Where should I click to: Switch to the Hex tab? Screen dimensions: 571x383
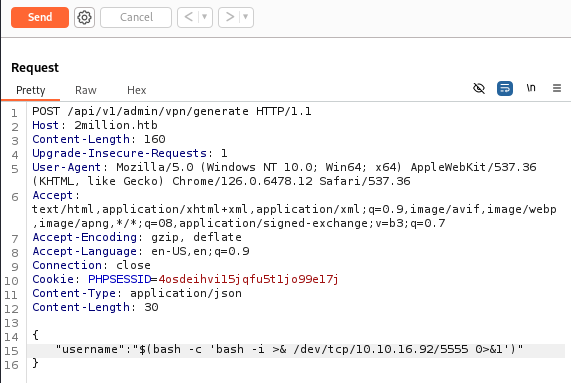click(137, 90)
